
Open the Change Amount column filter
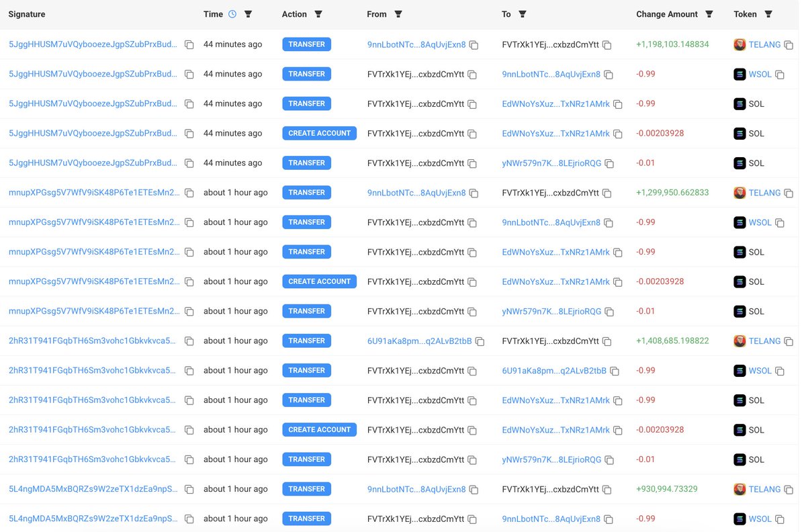point(709,14)
